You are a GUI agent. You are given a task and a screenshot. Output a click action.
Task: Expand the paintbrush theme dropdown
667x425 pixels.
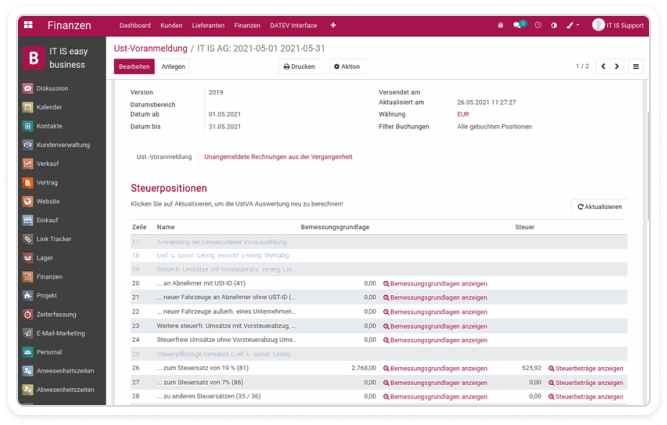click(573, 24)
